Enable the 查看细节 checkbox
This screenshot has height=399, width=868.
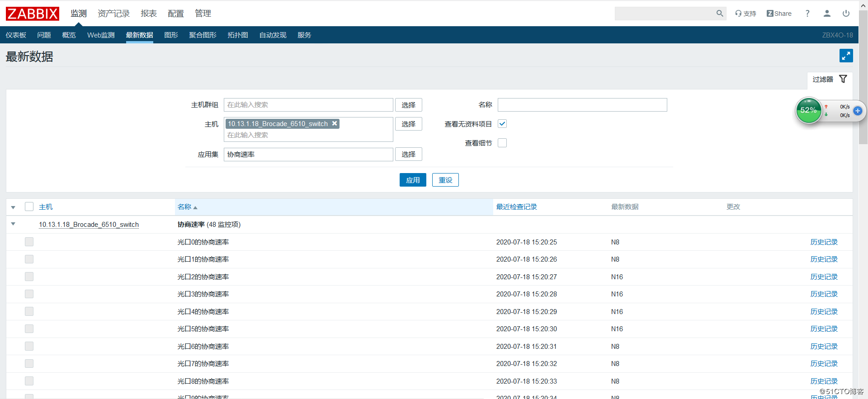click(x=502, y=143)
